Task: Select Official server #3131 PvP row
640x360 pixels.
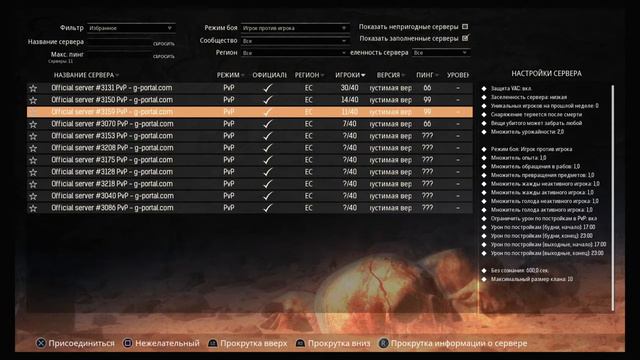Action: point(250,88)
